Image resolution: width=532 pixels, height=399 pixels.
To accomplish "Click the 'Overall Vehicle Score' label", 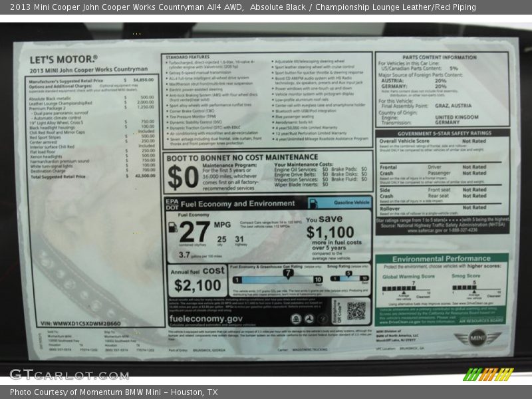I will coord(404,141).
